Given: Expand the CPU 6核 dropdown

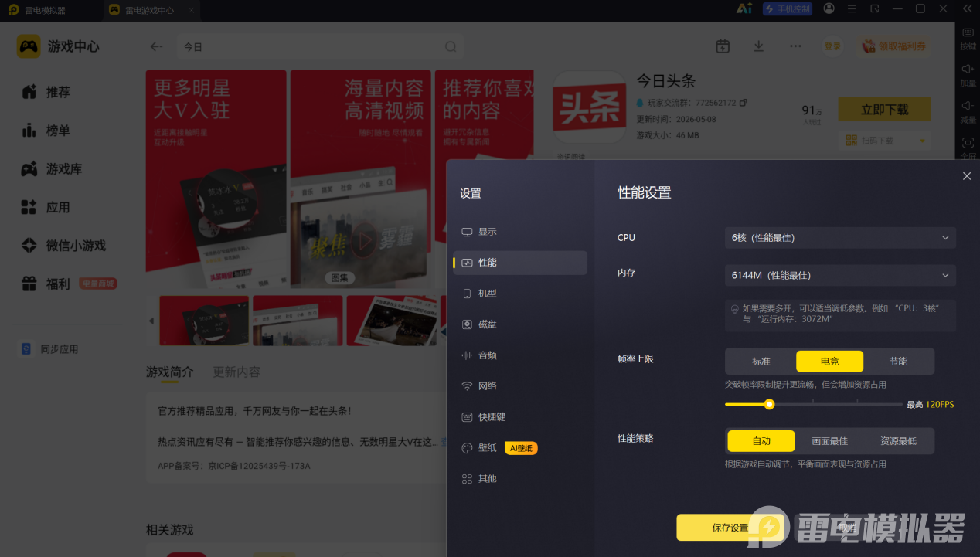Looking at the screenshot, I should 840,238.
